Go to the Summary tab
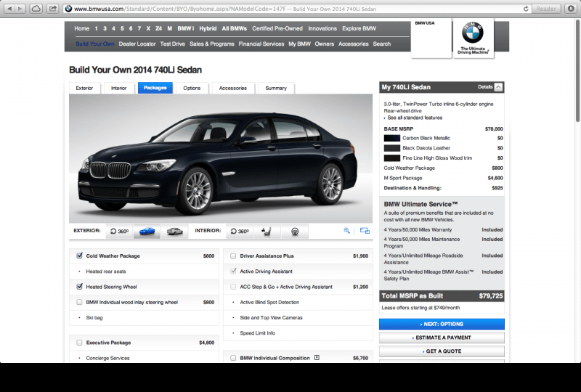 click(276, 88)
